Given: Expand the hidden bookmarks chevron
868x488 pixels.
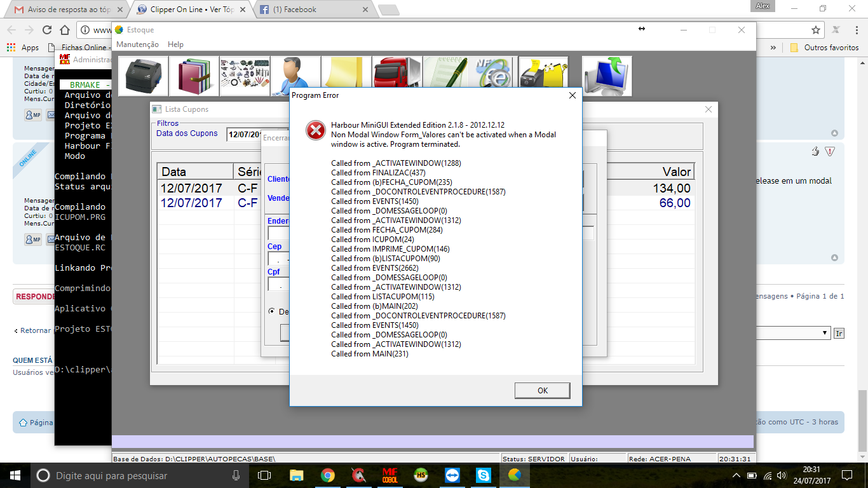Looking at the screenshot, I should click(773, 48).
